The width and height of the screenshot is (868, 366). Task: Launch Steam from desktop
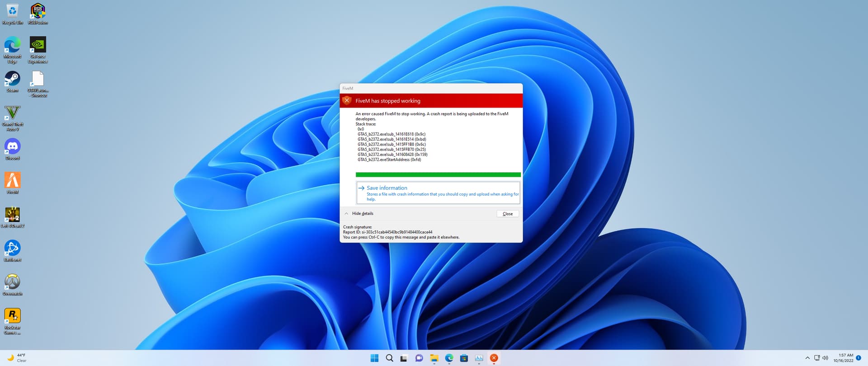(13, 79)
